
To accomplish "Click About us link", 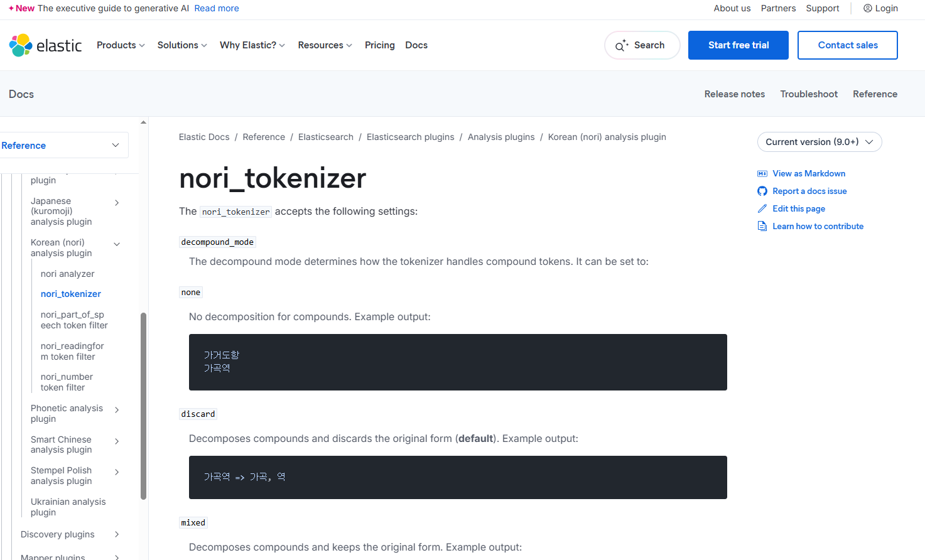I will (x=732, y=8).
